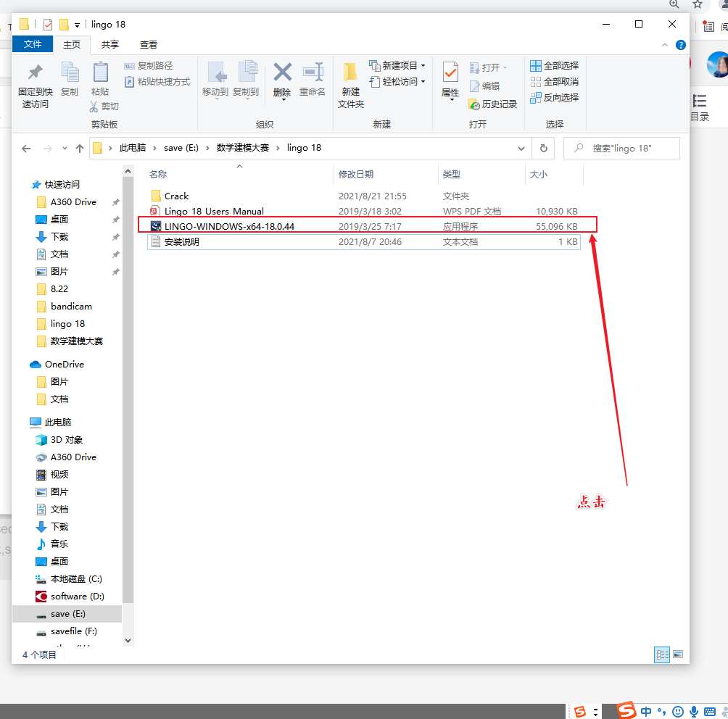The width and height of the screenshot is (728, 719).
Task: Select software (D:) drive in the sidebar
Action: pyautogui.click(x=77, y=597)
